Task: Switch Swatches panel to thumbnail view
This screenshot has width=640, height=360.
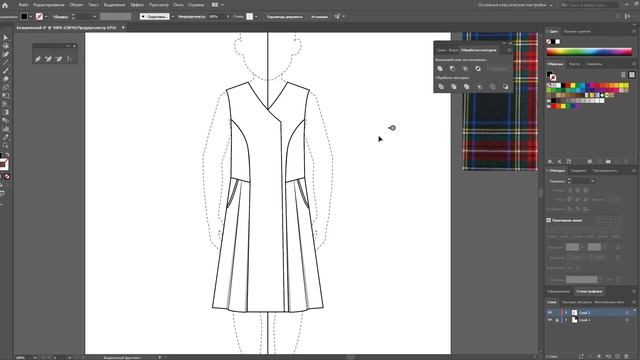Action: point(632,75)
